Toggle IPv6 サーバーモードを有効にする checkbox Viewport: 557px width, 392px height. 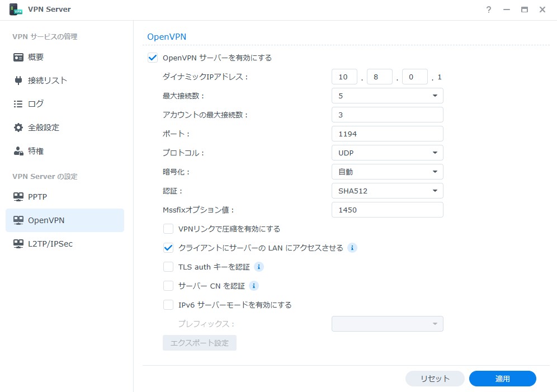pos(168,305)
